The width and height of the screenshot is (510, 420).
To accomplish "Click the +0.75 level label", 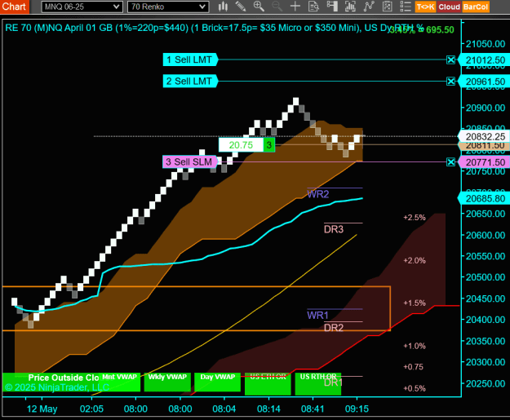I will 413,367.
